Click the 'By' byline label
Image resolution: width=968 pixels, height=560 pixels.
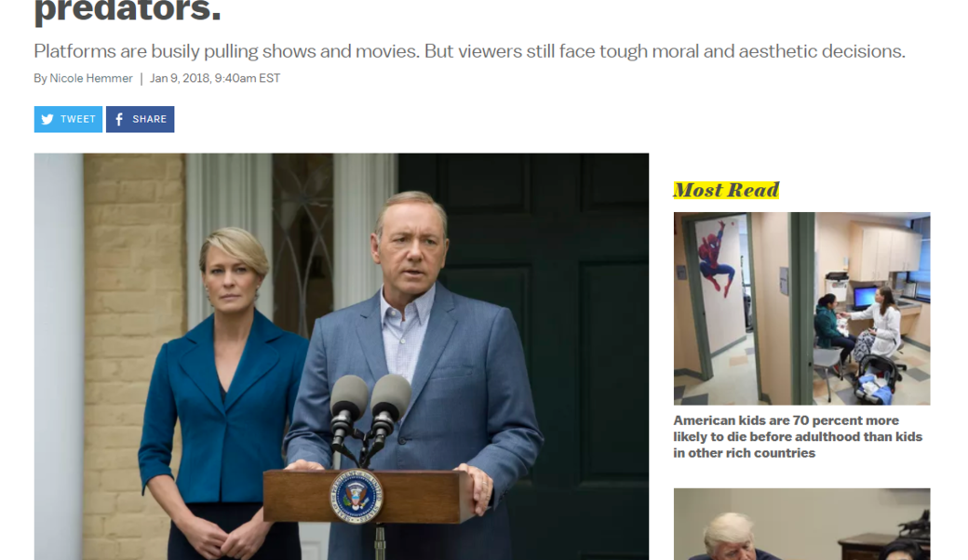pyautogui.click(x=40, y=78)
